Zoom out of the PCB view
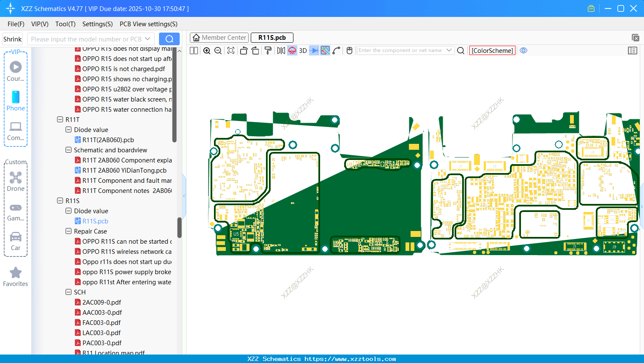 tap(218, 51)
